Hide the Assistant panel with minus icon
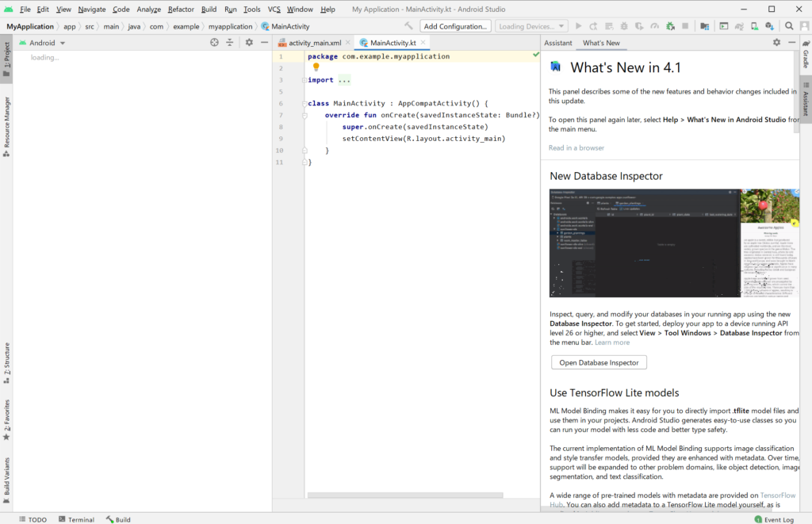The width and height of the screenshot is (812, 524). 792,43
